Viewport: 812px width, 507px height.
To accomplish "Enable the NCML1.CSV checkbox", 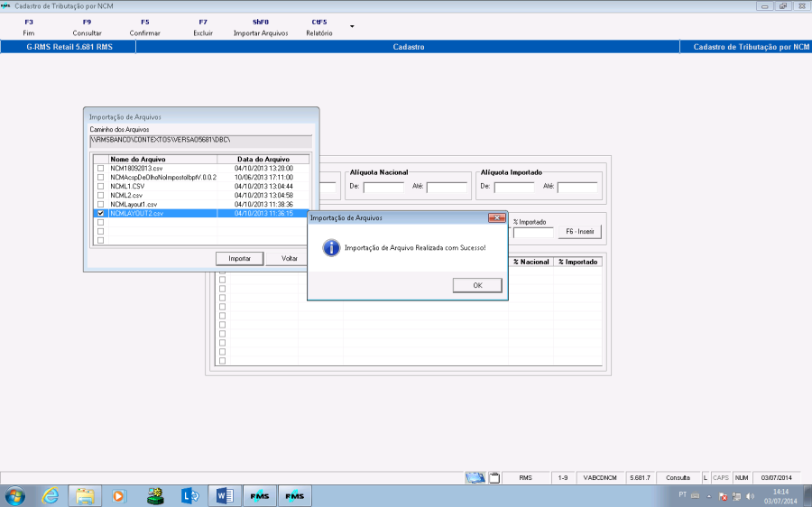I will [100, 187].
